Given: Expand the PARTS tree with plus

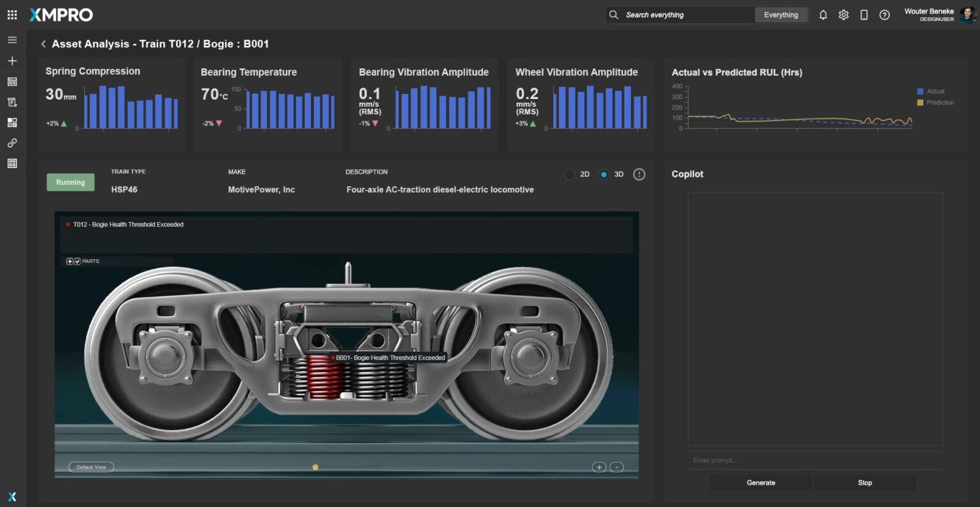Looking at the screenshot, I should tap(70, 261).
